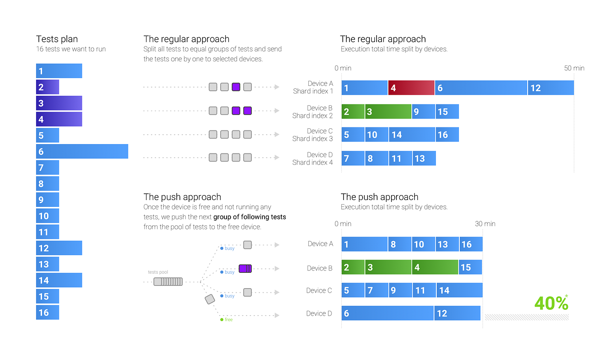
Task: Click the hatched saved-time bar under 40%
Action: click(x=527, y=317)
